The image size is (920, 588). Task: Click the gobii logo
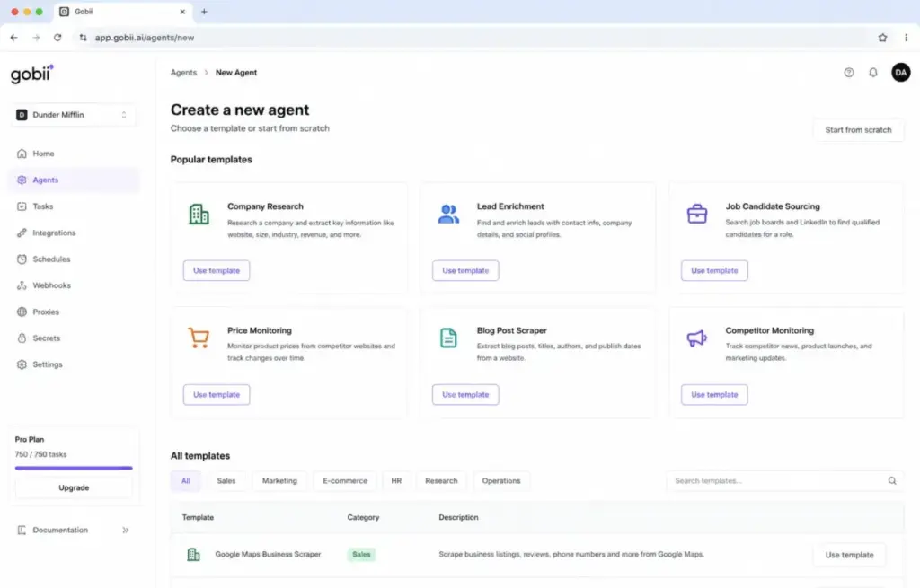point(31,74)
